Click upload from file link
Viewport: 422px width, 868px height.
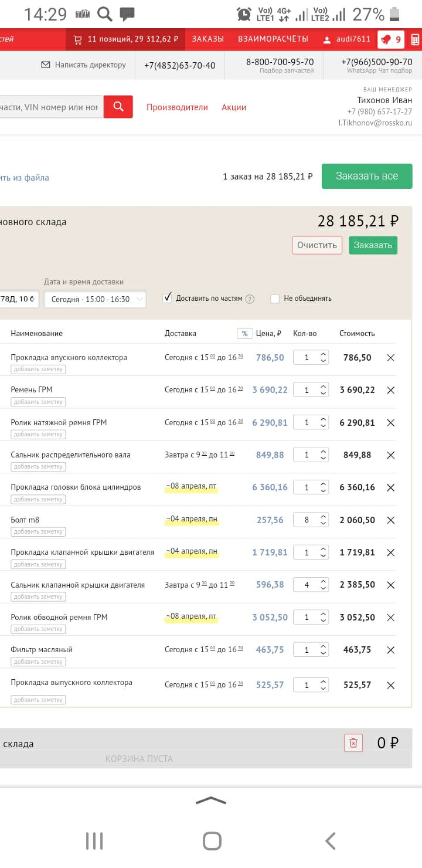(25, 178)
